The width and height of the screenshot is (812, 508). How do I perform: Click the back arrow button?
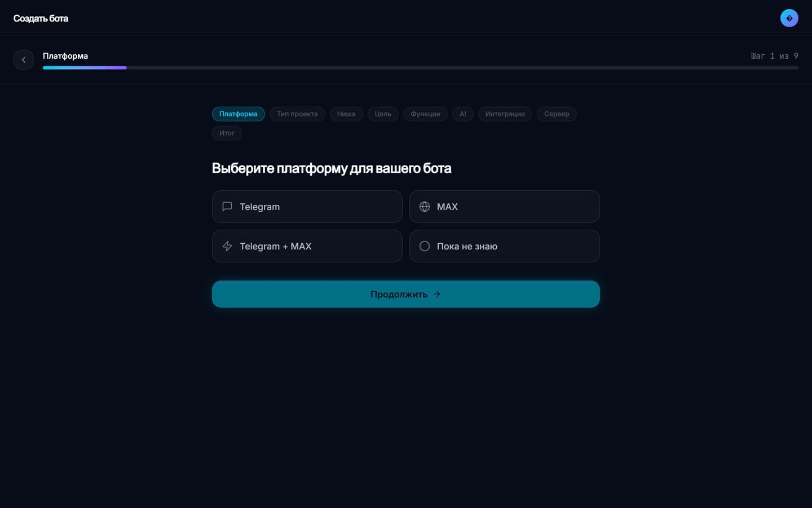(24, 60)
